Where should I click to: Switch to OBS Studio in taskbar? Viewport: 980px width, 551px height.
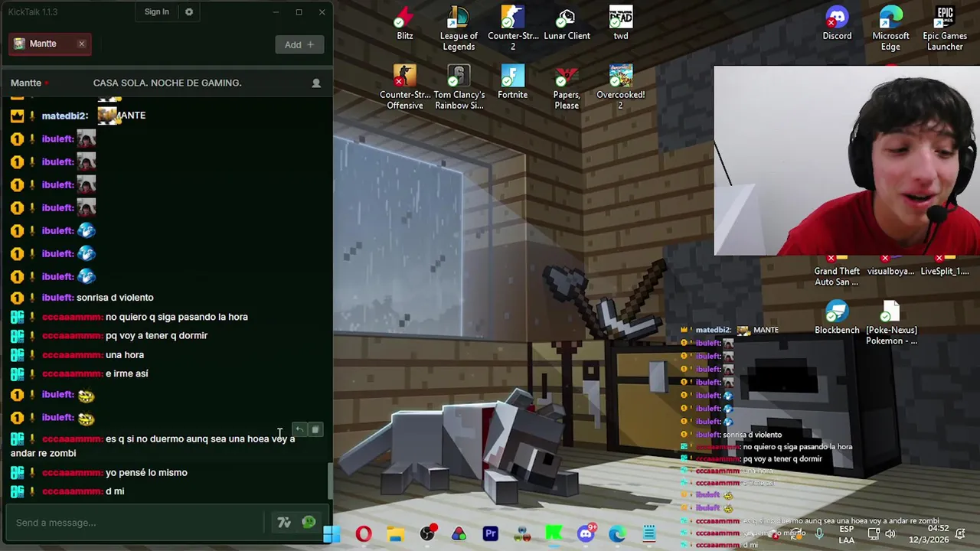[x=427, y=534]
